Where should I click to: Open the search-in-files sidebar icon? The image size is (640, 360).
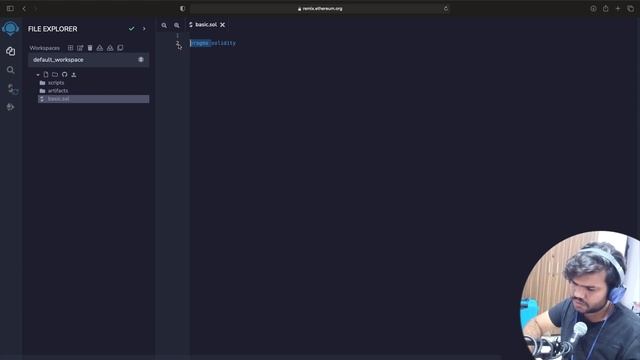(11, 70)
